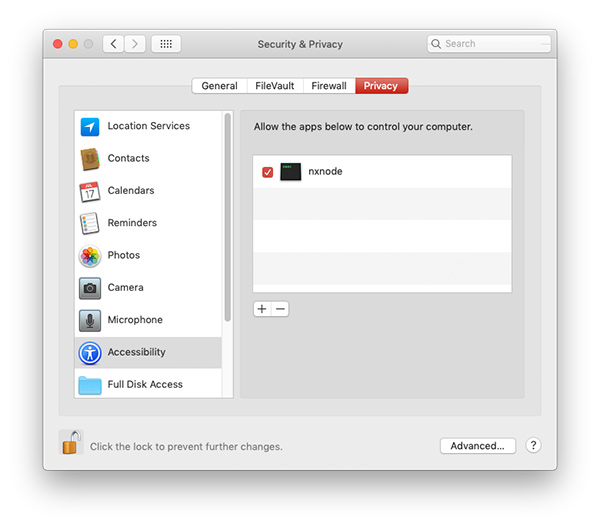Image resolution: width=600 pixels, height=519 pixels.
Task: Choose Reminders in the privacy list
Action: pyautogui.click(x=131, y=223)
